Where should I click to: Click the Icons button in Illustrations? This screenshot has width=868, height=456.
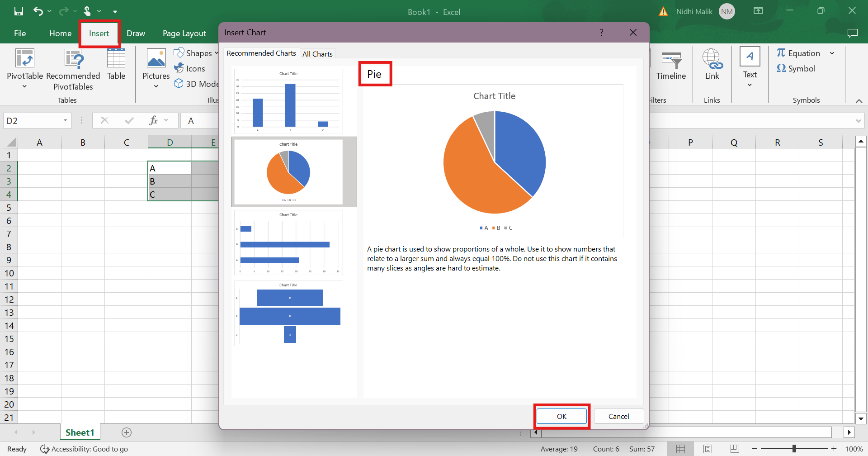point(190,68)
